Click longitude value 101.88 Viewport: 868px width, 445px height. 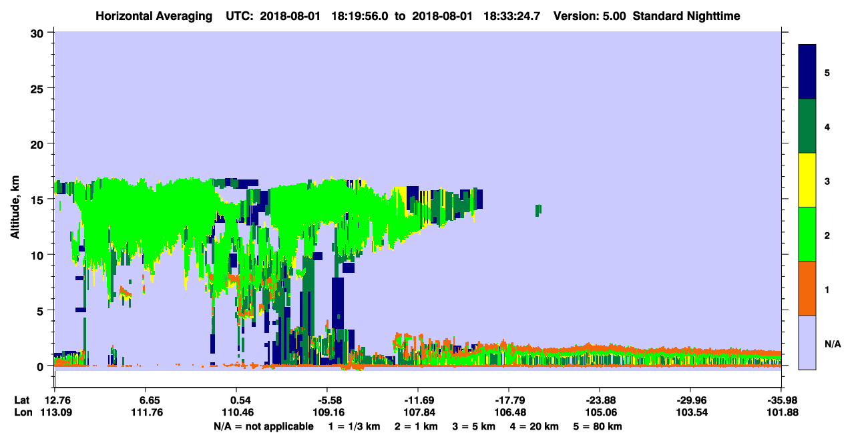[x=783, y=412]
